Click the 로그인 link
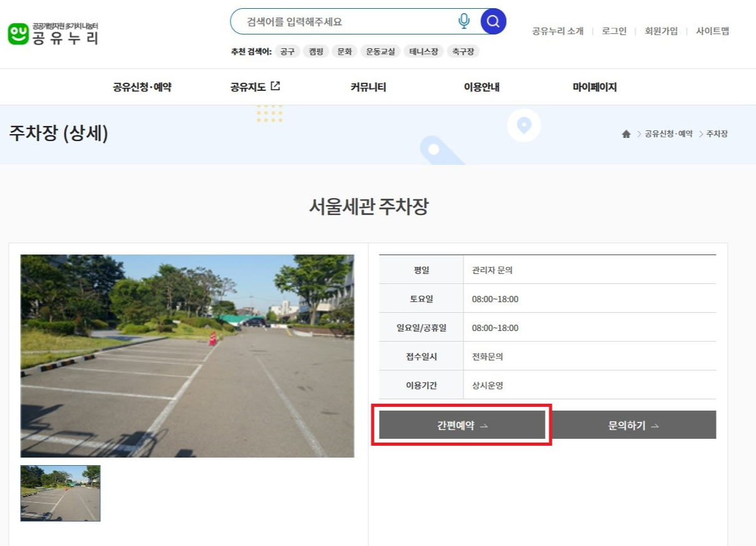The image size is (756, 546). tap(614, 31)
